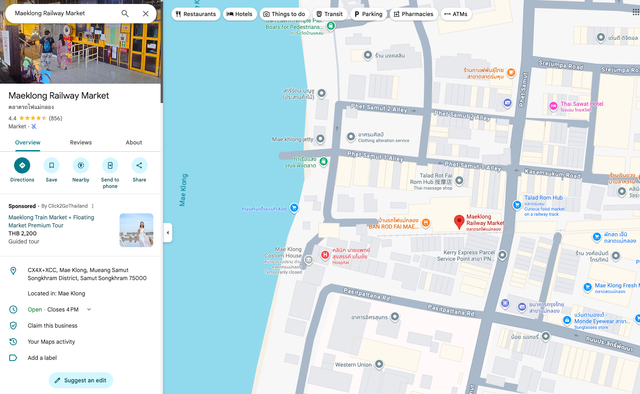Click Located in: Mae Klong
Viewport: 640px width, 394px height.
click(x=56, y=294)
